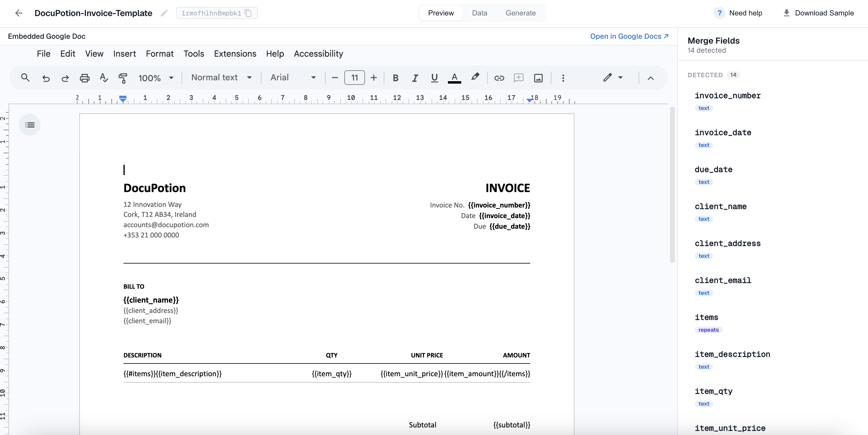
Task: Select the Paint format tool
Action: (123, 78)
